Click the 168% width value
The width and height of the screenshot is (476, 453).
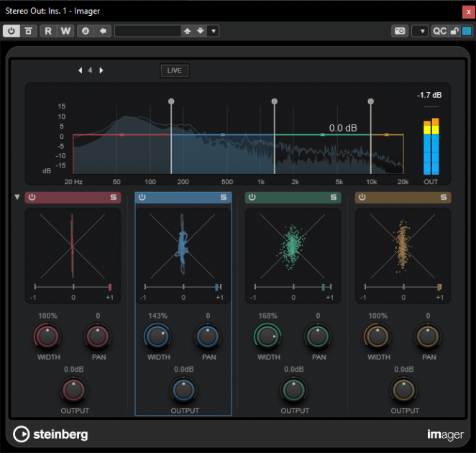[x=267, y=316]
